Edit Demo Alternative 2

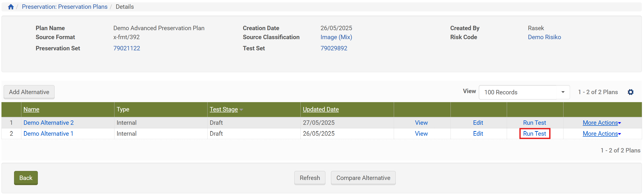[478, 123]
